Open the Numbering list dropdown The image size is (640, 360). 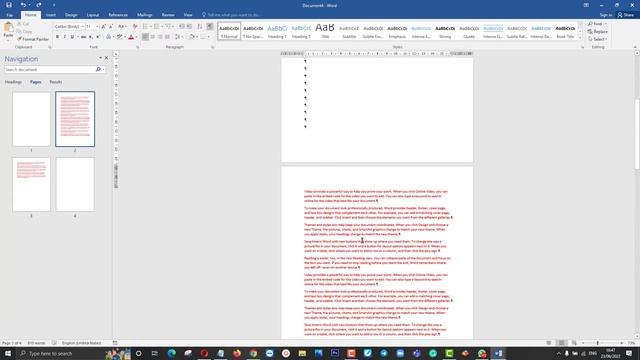[162, 27]
